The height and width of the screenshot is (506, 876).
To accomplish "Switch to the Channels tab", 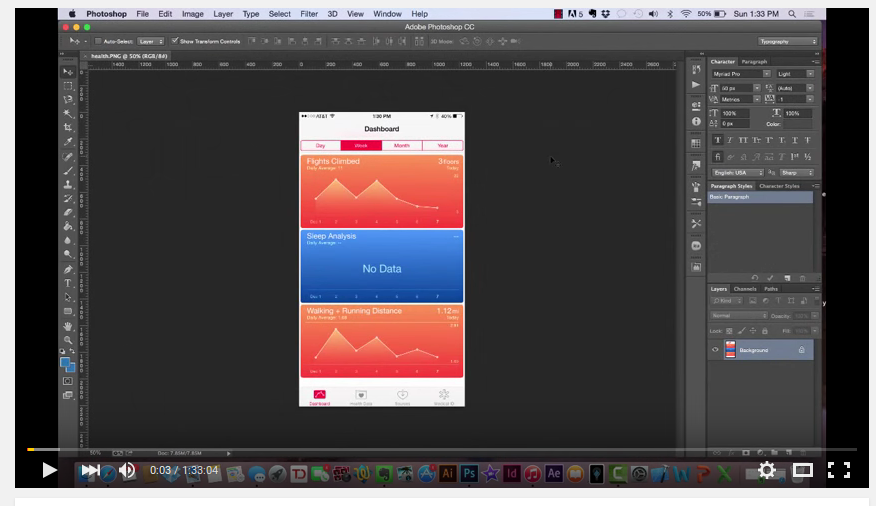I will coord(745,289).
